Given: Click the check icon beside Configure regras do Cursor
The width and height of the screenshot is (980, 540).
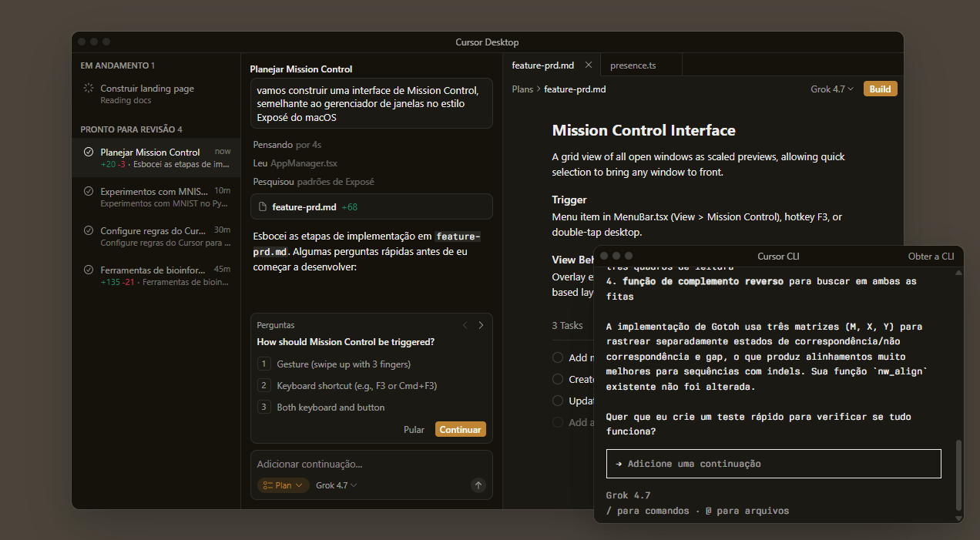Looking at the screenshot, I should click(x=89, y=230).
